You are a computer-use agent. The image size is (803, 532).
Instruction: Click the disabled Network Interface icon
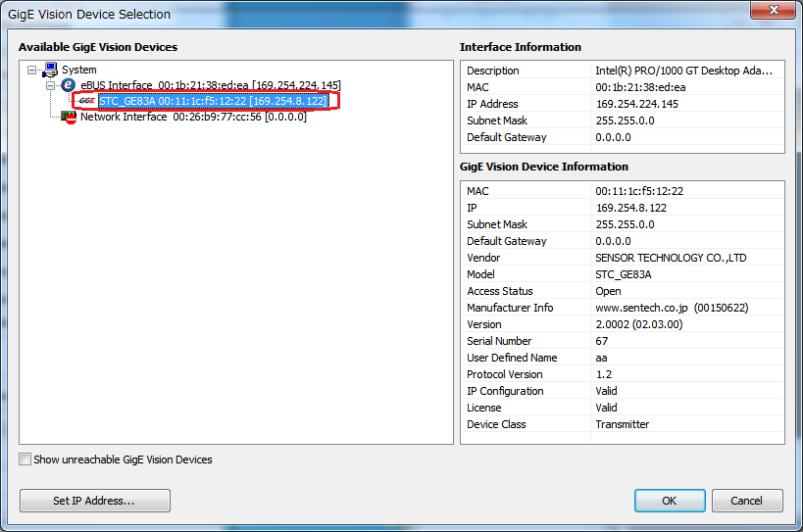tap(69, 117)
